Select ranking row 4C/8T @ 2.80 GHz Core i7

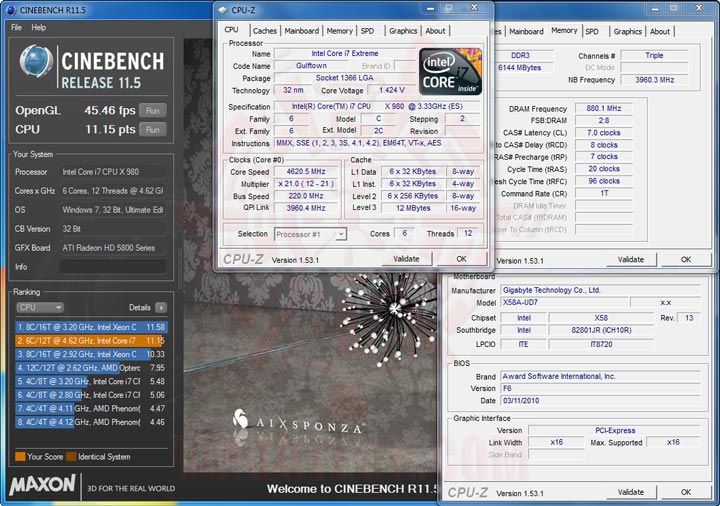tap(91, 395)
